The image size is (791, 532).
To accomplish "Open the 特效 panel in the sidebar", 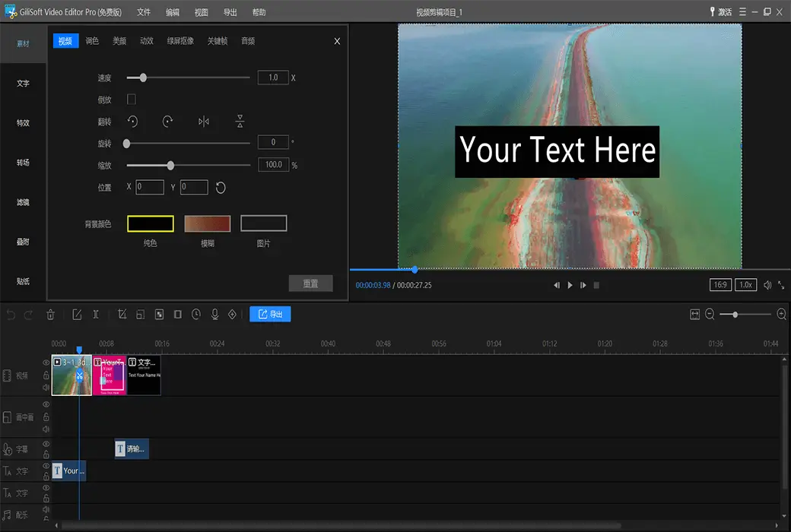I will pos(23,123).
